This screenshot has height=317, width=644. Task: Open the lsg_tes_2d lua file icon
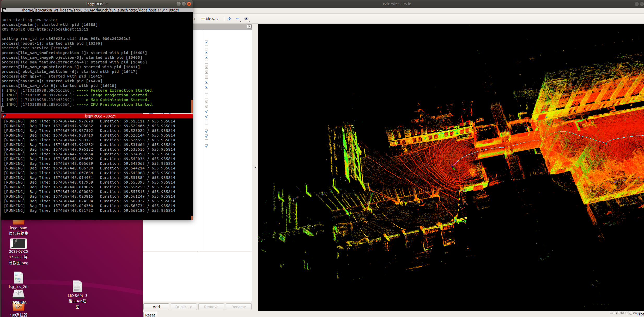pos(18,278)
